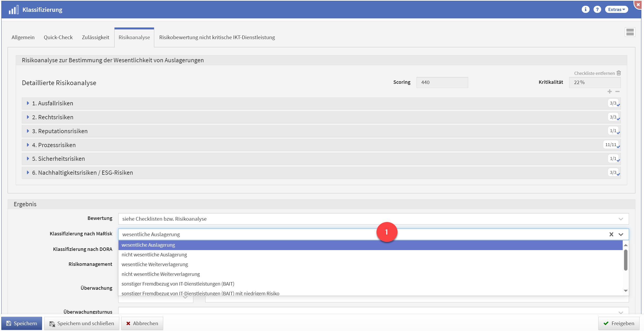The image size is (644, 331).
Task: Click the Freigeben button
Action: tap(619, 323)
